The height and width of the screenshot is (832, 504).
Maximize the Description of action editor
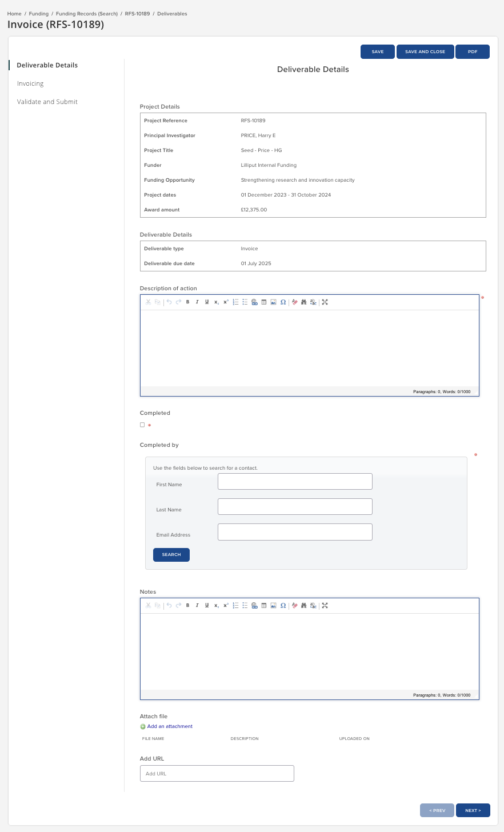coord(325,302)
